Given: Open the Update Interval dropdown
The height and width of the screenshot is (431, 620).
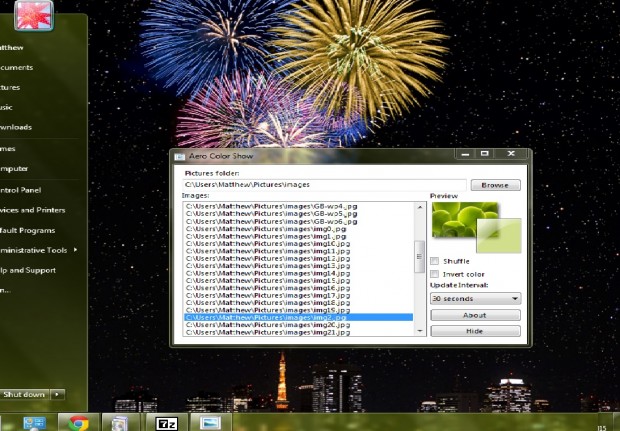Looking at the screenshot, I should [x=475, y=298].
